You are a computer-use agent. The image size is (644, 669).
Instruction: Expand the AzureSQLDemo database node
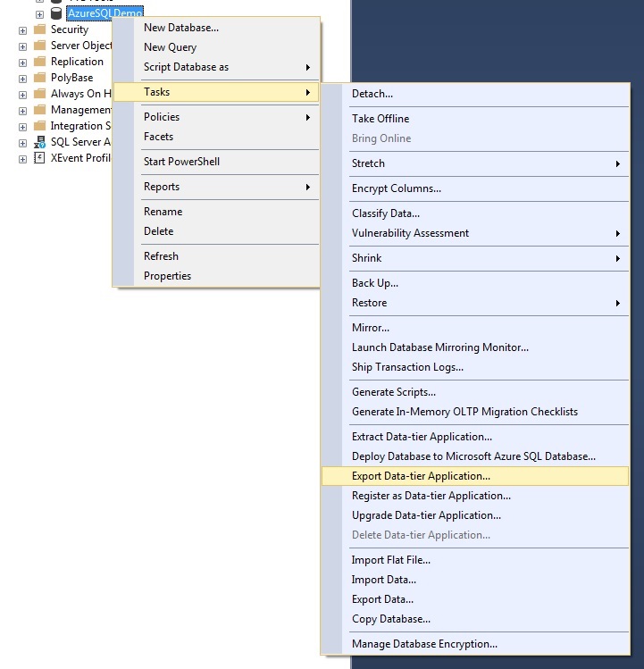click(x=39, y=14)
